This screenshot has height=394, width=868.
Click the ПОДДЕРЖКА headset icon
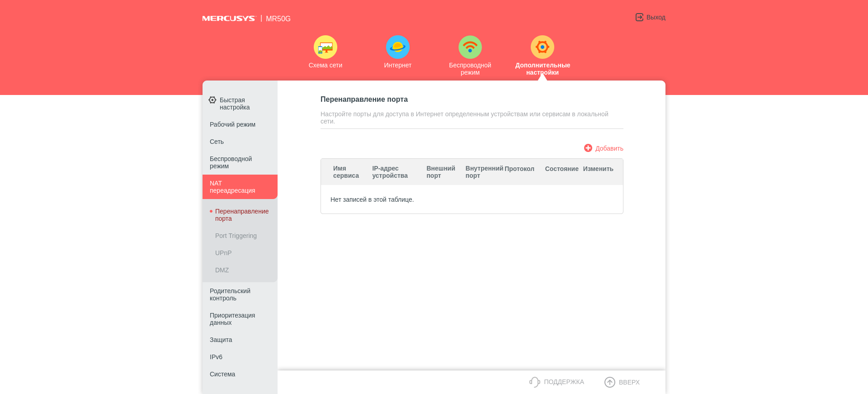pos(535,382)
